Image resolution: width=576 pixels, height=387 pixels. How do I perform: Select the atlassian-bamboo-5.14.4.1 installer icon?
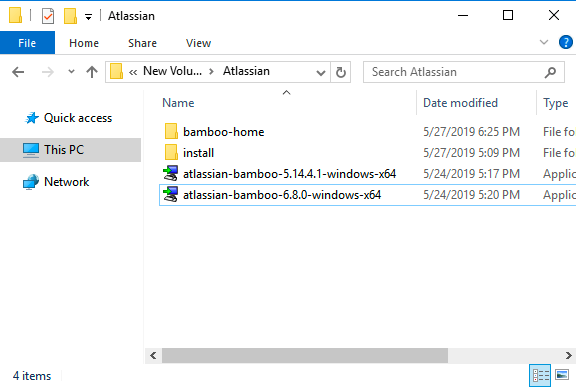point(170,174)
